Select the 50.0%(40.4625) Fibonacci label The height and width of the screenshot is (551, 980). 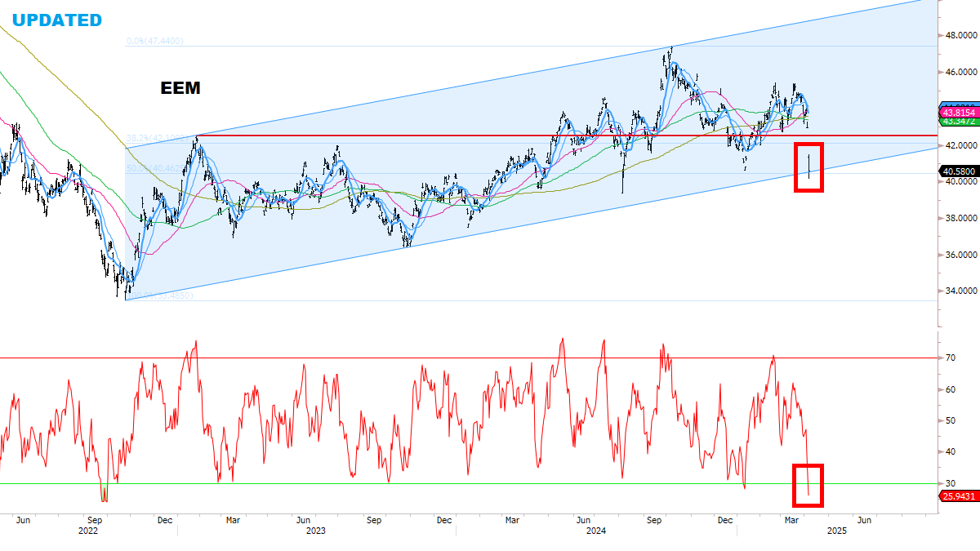154,168
